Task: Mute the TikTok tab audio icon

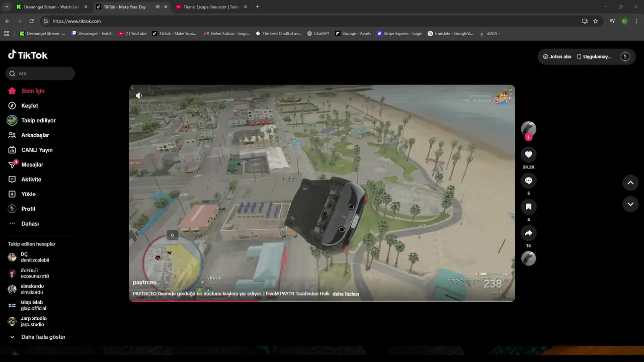Action: pyautogui.click(x=157, y=7)
